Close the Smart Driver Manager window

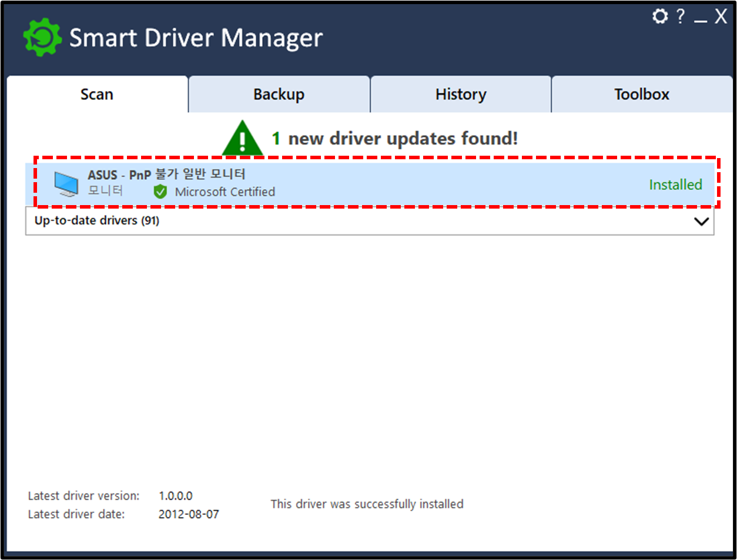click(721, 16)
